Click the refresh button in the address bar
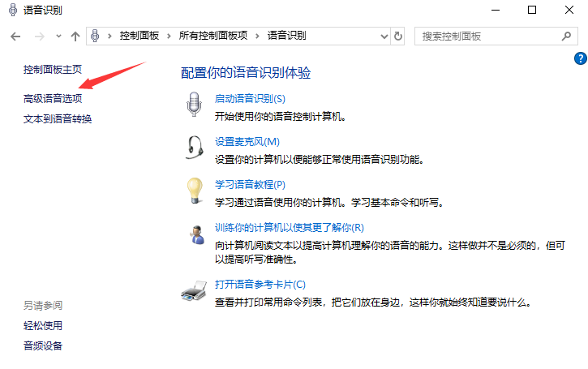The image size is (588, 369). click(x=397, y=36)
